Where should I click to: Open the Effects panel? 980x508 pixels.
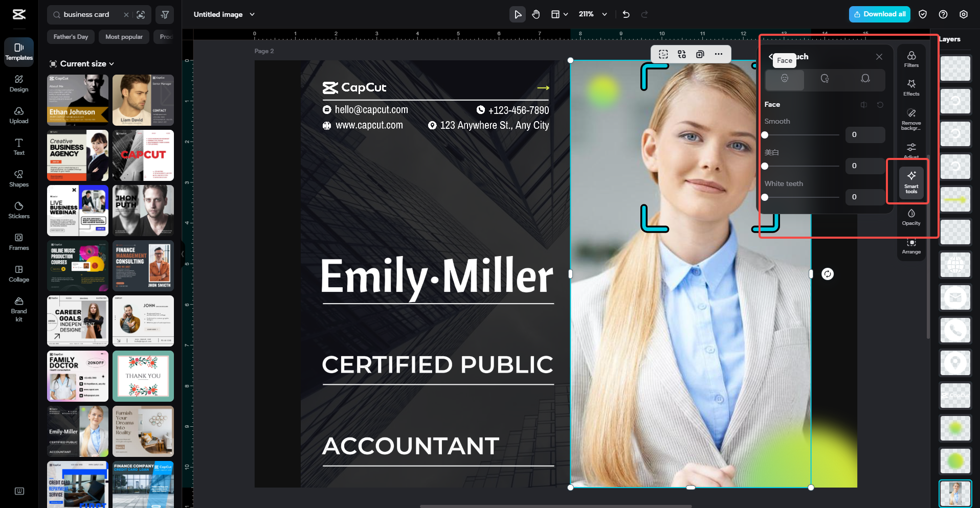(911, 87)
